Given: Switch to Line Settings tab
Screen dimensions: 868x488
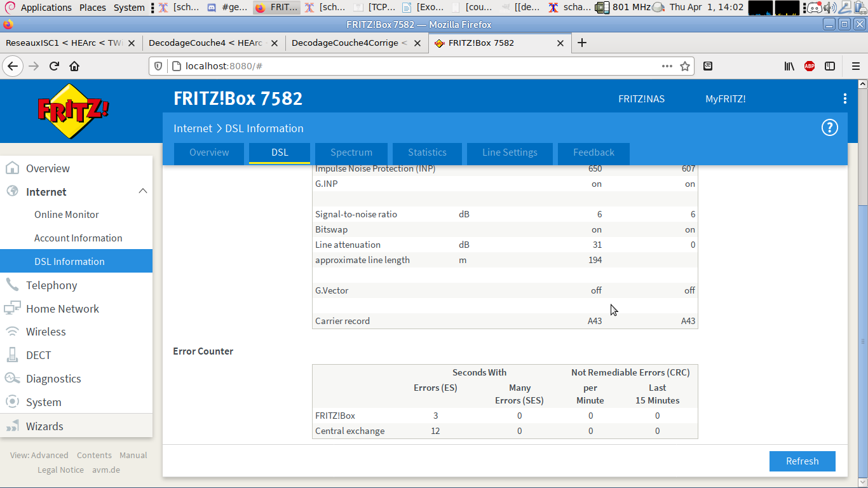Looking at the screenshot, I should point(510,152).
